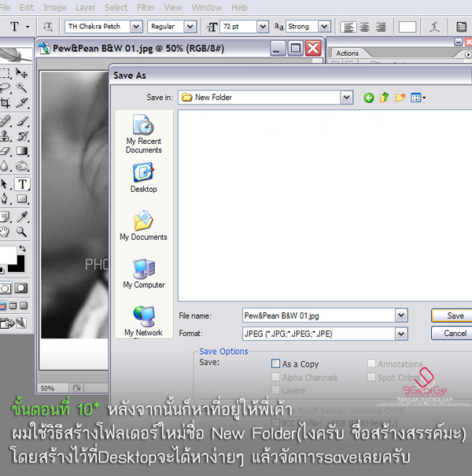
Task: Open the Edit menu
Action: (x=27, y=7)
